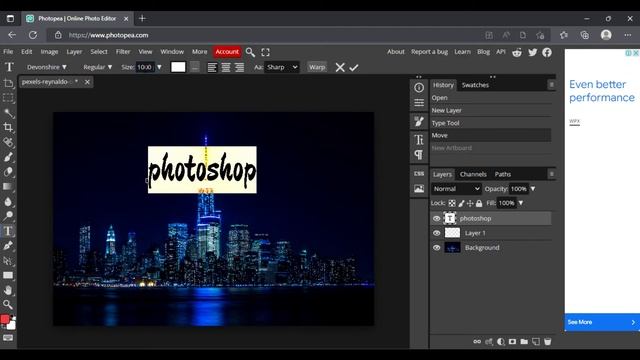Select the Zoom tool in the left toolbar
The height and width of the screenshot is (360, 640).
click(x=8, y=304)
